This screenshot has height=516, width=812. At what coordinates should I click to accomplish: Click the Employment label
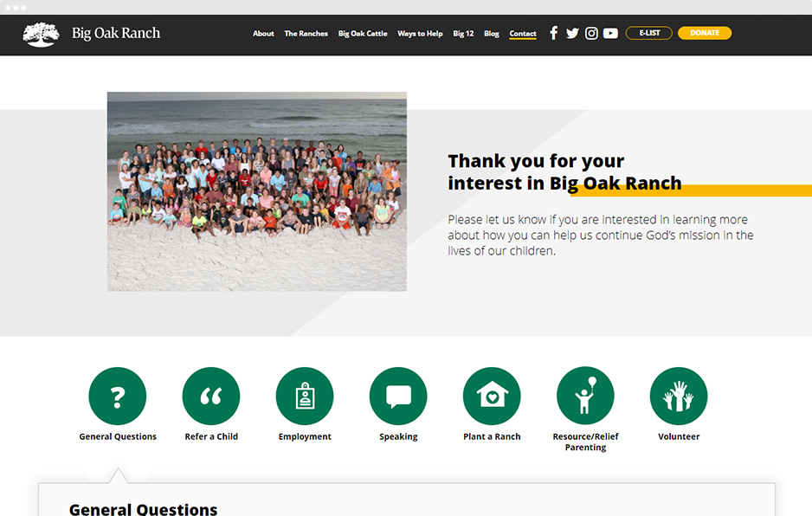point(305,436)
